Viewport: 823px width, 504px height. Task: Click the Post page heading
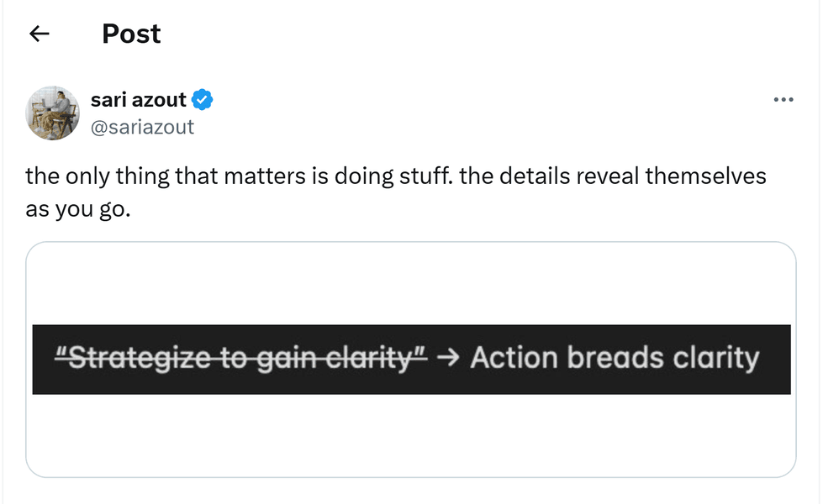[131, 34]
